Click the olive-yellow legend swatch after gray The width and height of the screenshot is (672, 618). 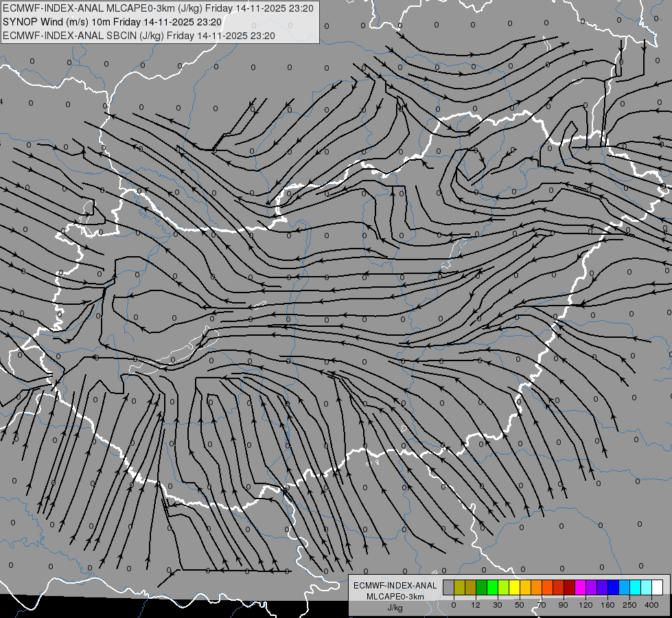click(x=459, y=587)
